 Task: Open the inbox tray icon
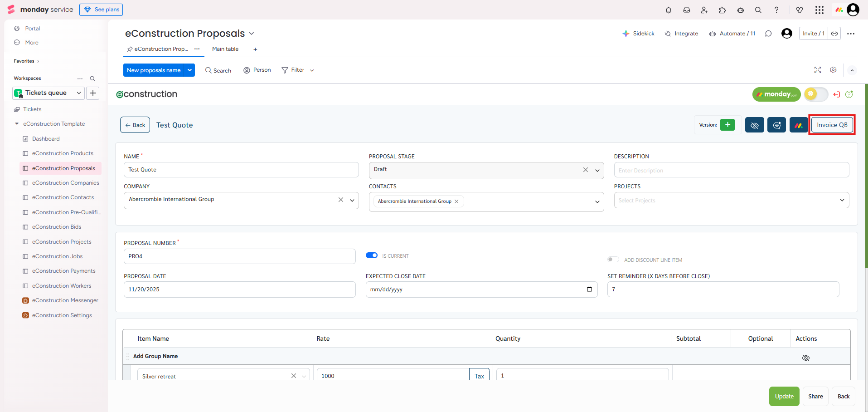[x=686, y=10]
